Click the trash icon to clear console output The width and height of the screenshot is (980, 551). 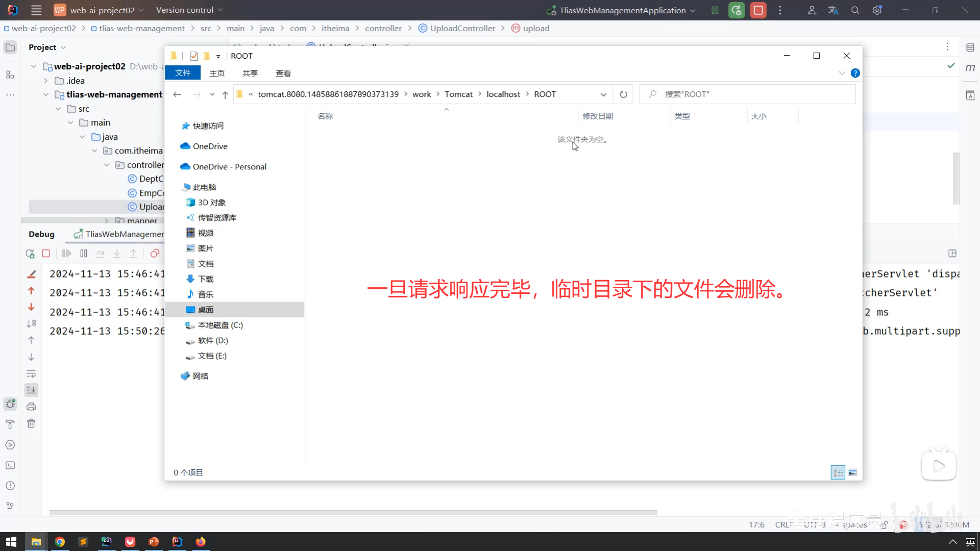[x=31, y=423]
